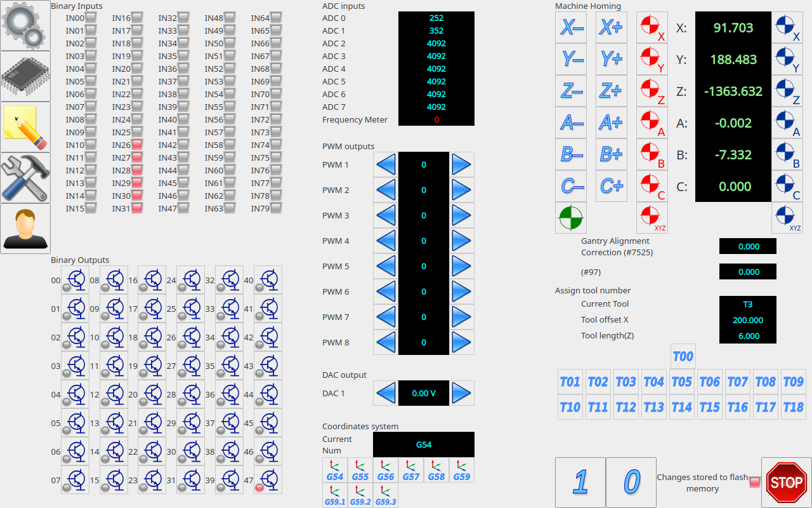The width and height of the screenshot is (812, 508).
Task: Open the user profile icon
Action: click(x=25, y=229)
